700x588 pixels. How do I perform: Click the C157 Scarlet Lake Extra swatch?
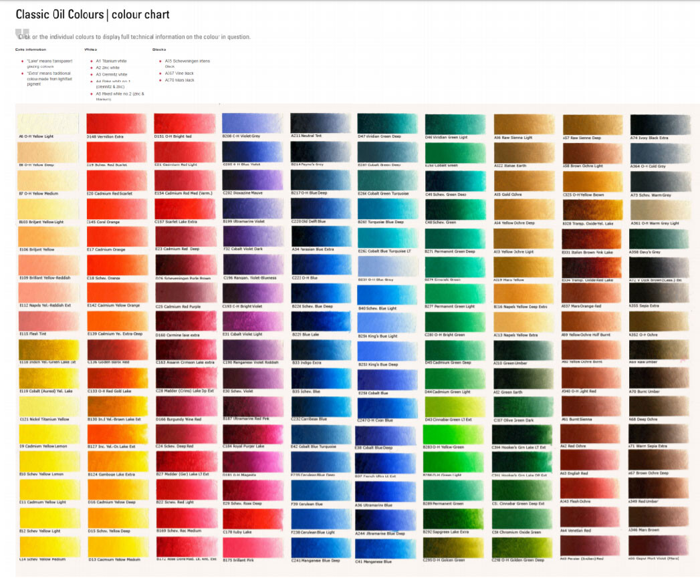click(185, 208)
